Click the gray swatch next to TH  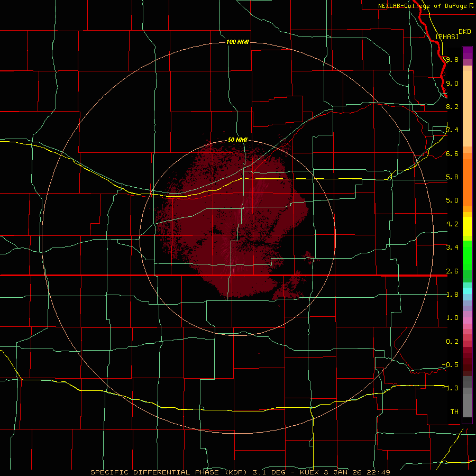467,407
